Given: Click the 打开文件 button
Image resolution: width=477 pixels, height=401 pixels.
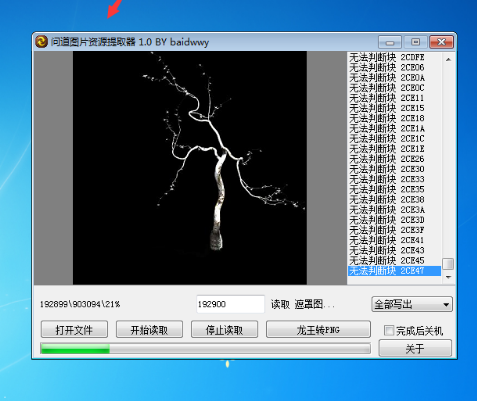Looking at the screenshot, I should (x=74, y=330).
